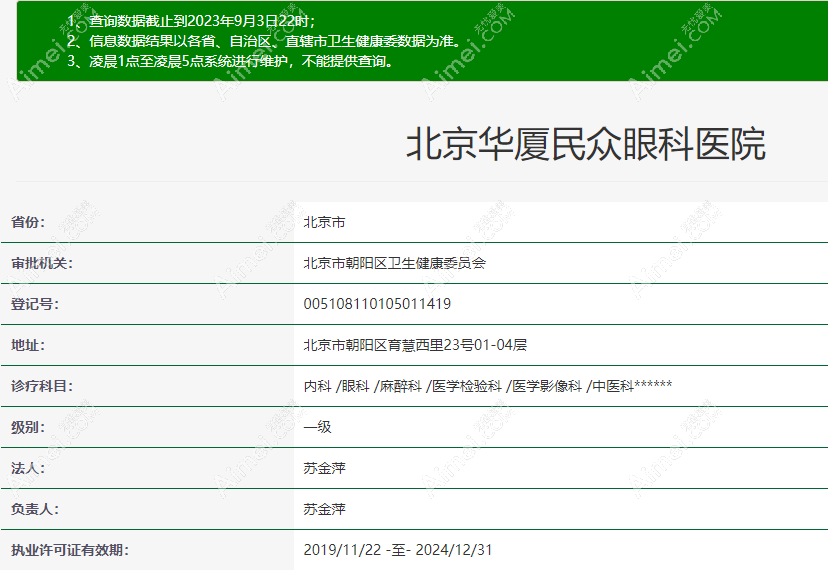The width and height of the screenshot is (828, 570).
Task: Click the 登记号 label
Action: pyautogui.click(x=35, y=304)
